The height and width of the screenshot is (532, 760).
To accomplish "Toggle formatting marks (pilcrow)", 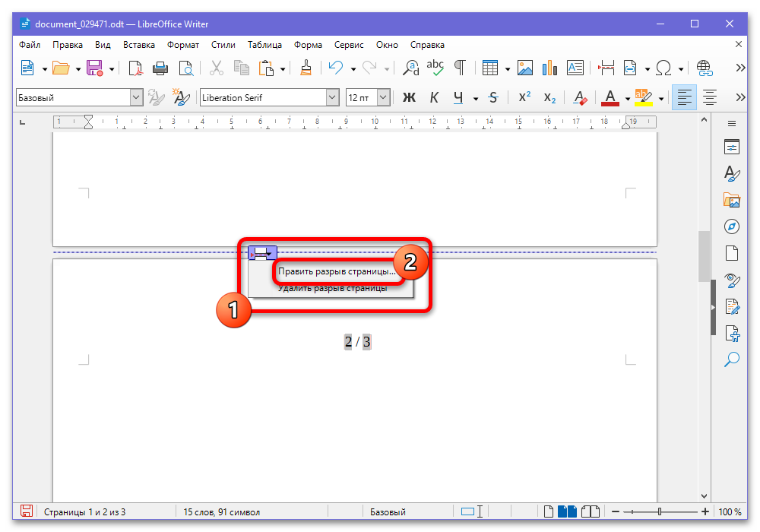I will coord(460,68).
